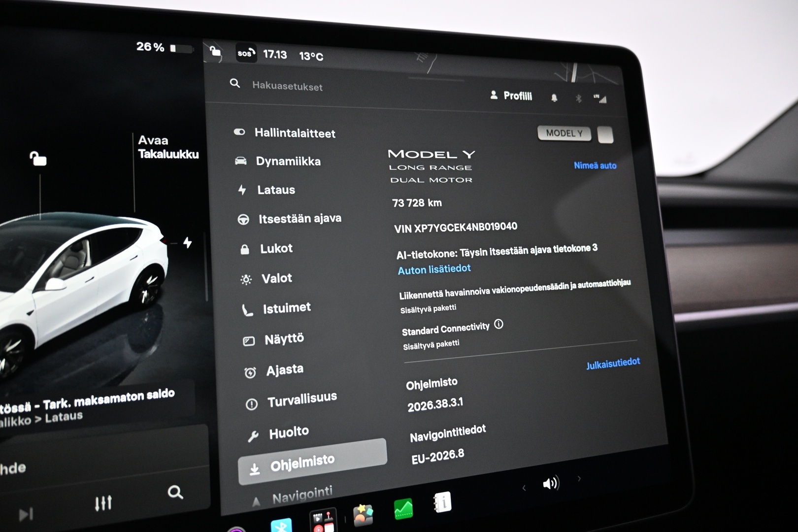The image size is (798, 532).
Task: Click the Valot light icon
Action: (x=246, y=280)
